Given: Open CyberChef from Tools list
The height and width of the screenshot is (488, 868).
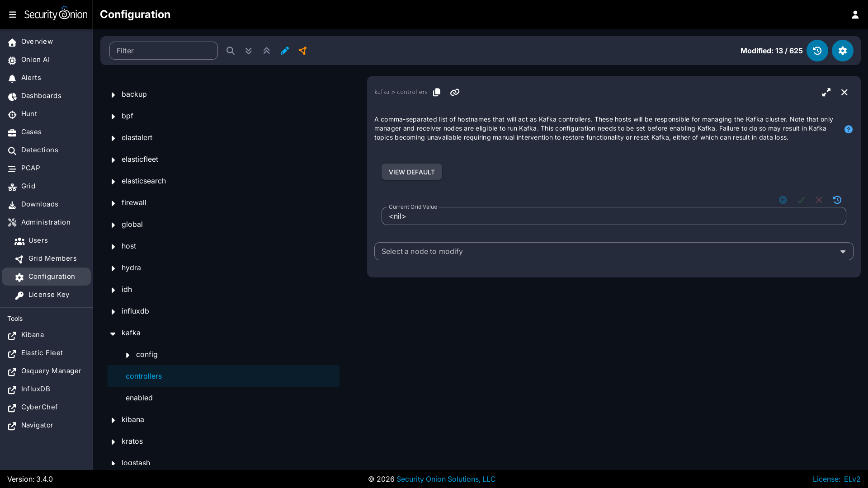Looking at the screenshot, I should (x=46, y=407).
